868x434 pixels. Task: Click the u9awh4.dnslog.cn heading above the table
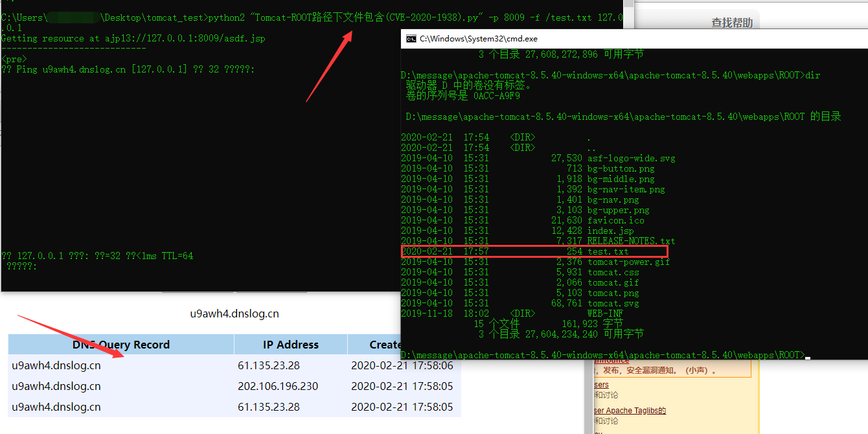234,314
